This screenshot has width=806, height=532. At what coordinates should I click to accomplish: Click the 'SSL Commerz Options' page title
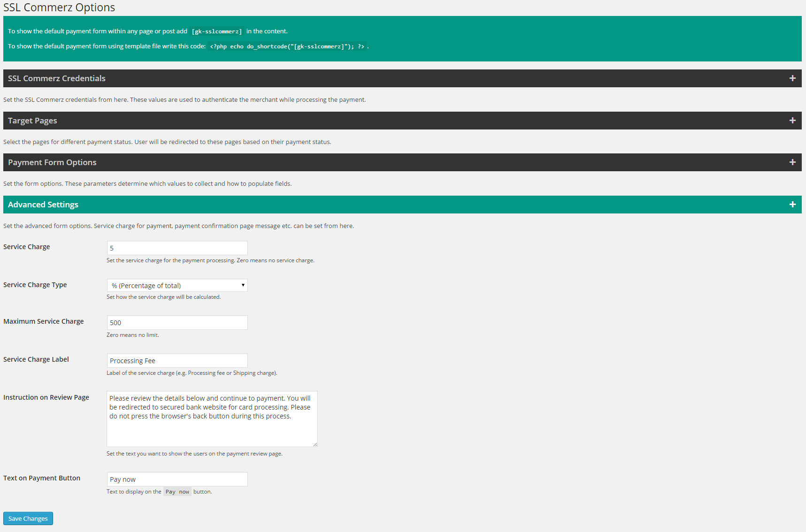coord(59,8)
